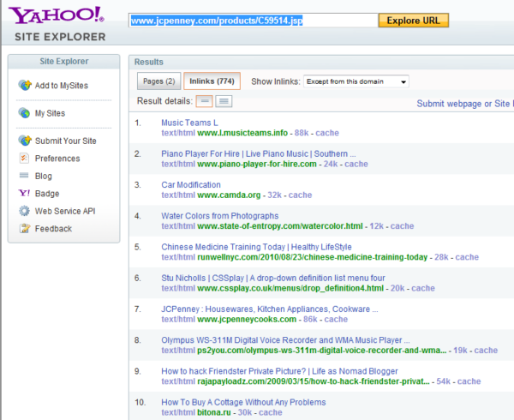The width and height of the screenshot is (514, 420).
Task: Open cache link for Car Modification result
Action: coord(300,195)
